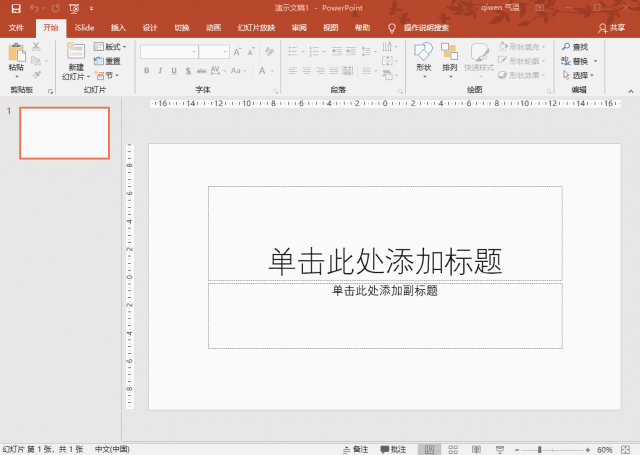Expand the Layout (版式) dropdown

click(x=112, y=47)
